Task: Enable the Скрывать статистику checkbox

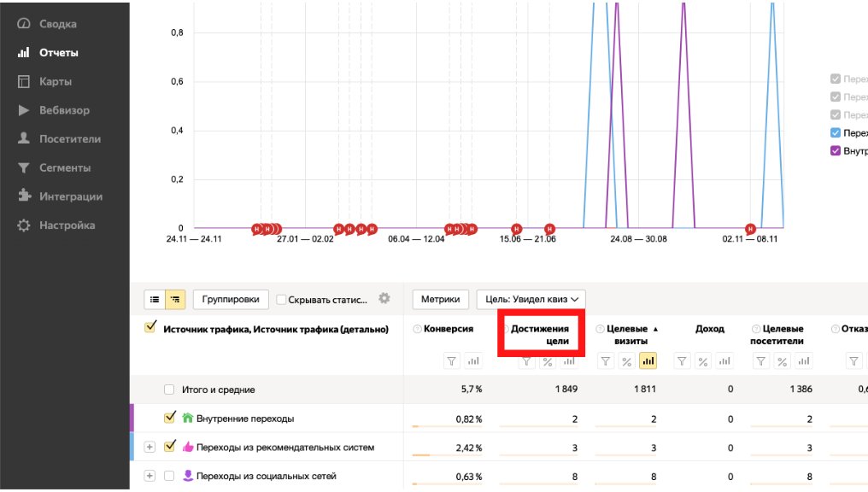Action: (x=281, y=300)
